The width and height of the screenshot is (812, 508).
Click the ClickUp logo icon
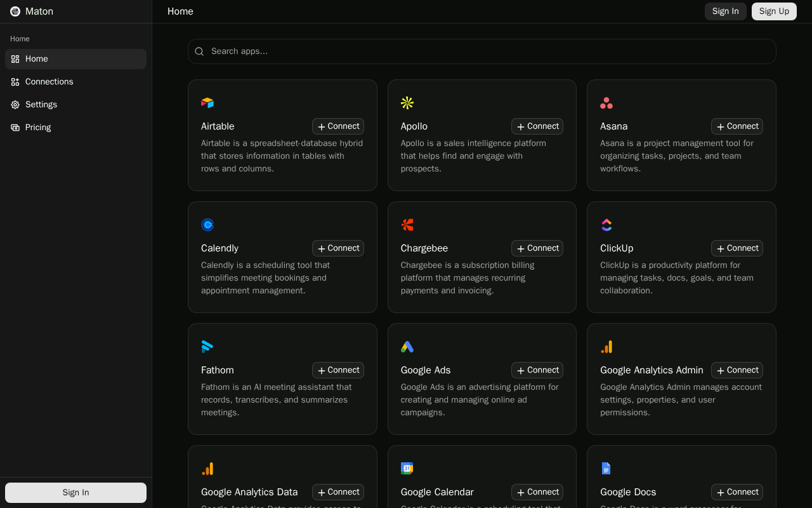[x=606, y=225]
